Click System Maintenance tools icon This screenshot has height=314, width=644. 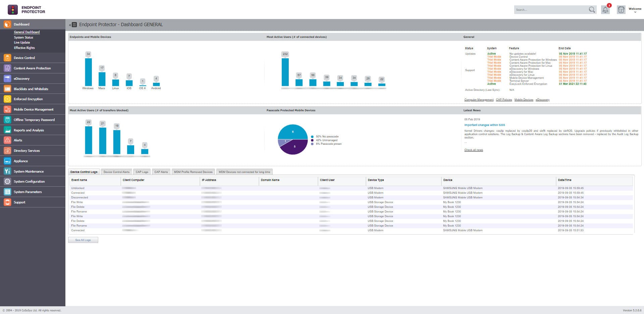click(7, 171)
